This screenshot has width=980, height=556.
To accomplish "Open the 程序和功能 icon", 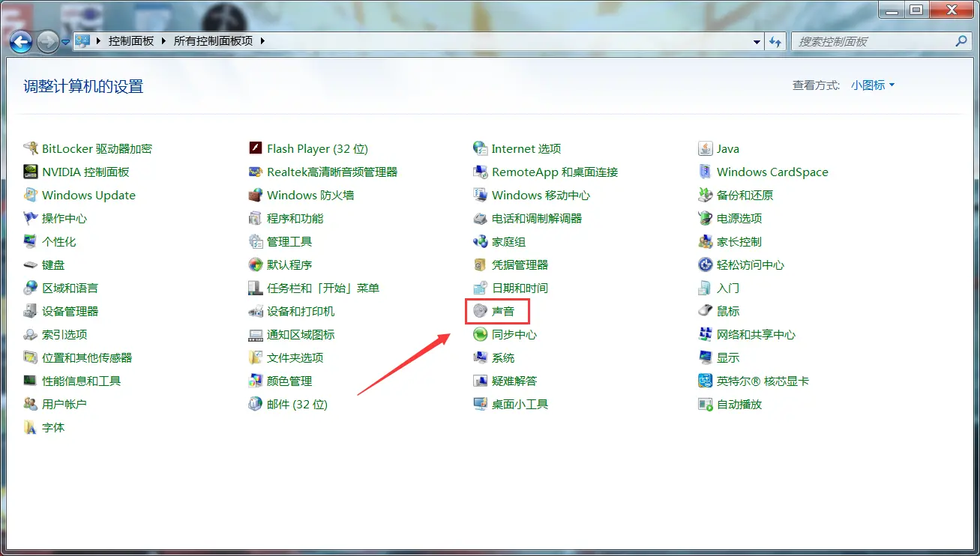I will coord(255,218).
